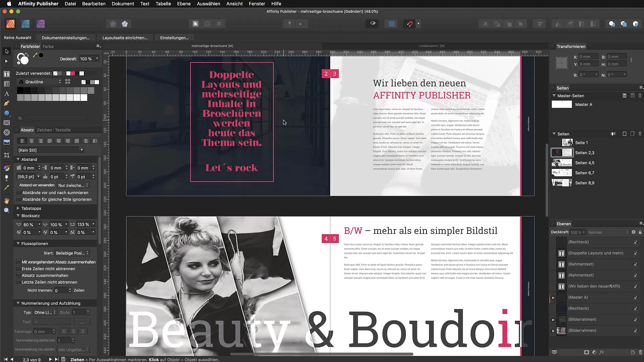
Task: Click the delete layer trash icon
Action: [640, 352]
